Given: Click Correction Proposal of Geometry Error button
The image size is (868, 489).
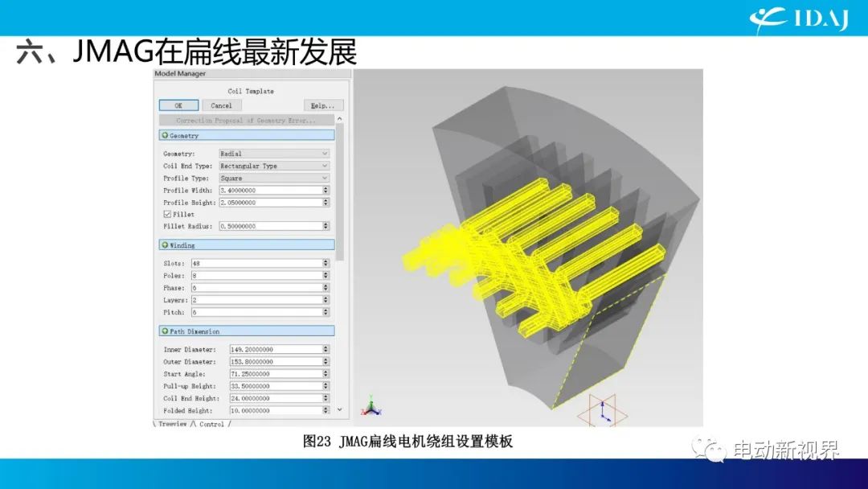Looking at the screenshot, I should (247, 120).
